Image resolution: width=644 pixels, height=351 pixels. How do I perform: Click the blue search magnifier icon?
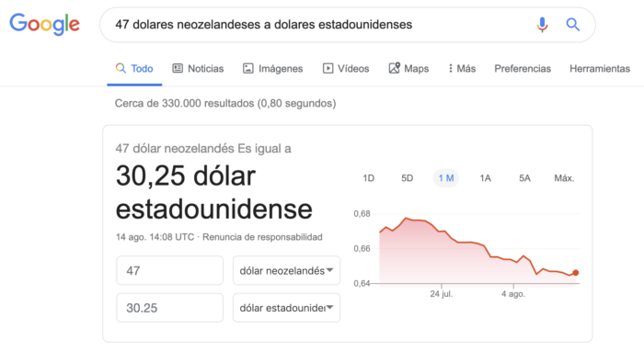point(573,25)
